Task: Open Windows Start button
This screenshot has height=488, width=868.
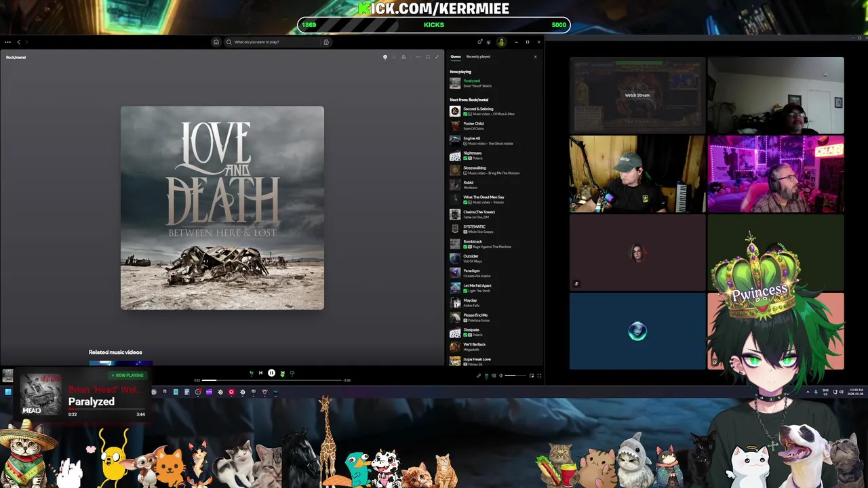Action: point(7,392)
